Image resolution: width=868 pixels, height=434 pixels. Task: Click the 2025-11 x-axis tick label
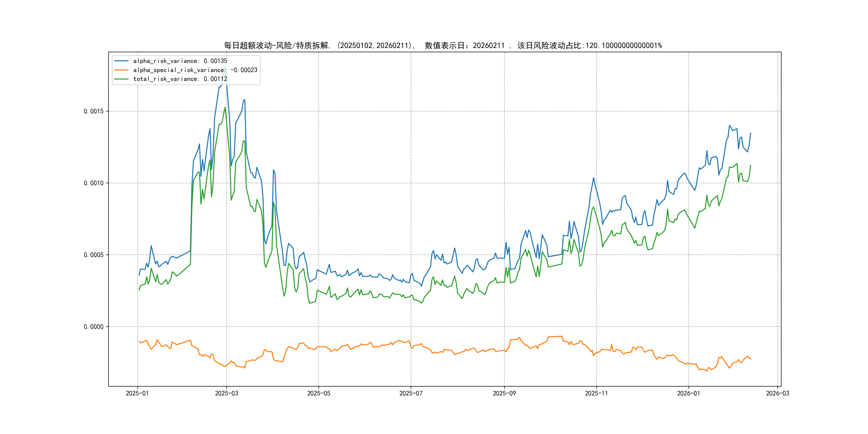coord(596,393)
